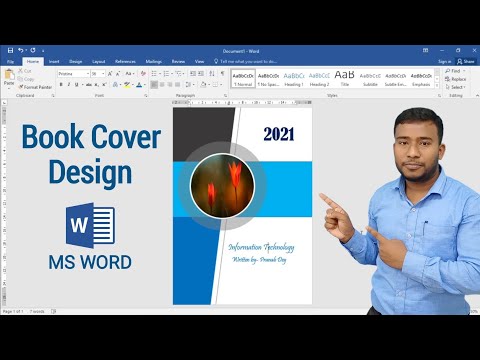This screenshot has height=360, width=480.
Task: Click the Sort A-Z icon
Action: (212, 74)
